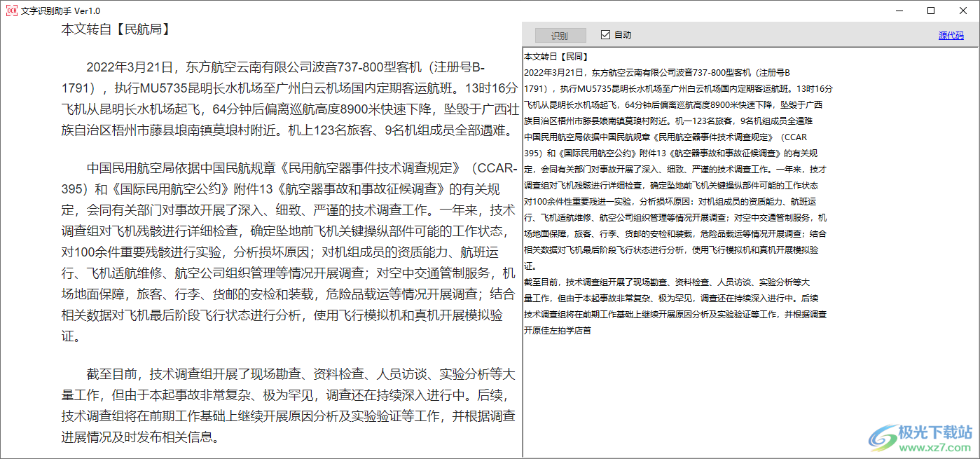Image resolution: width=980 pixels, height=459 pixels.
Task: Click the OCR app icon in the title bar
Action: click(x=11, y=11)
